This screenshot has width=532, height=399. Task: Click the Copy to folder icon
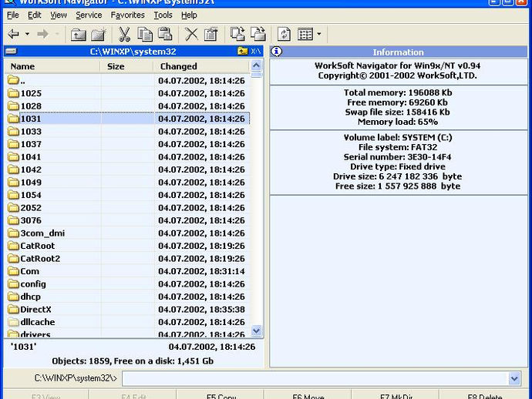point(237,34)
